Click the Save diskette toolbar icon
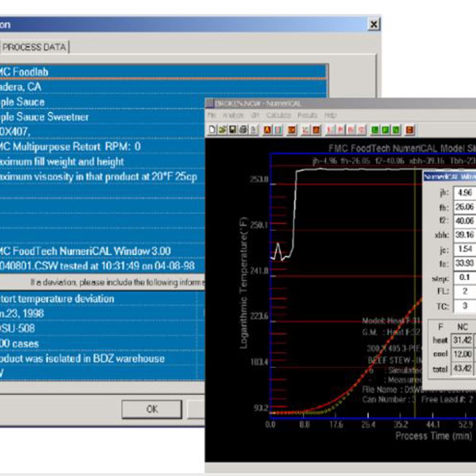The image size is (476, 476). [x=233, y=129]
